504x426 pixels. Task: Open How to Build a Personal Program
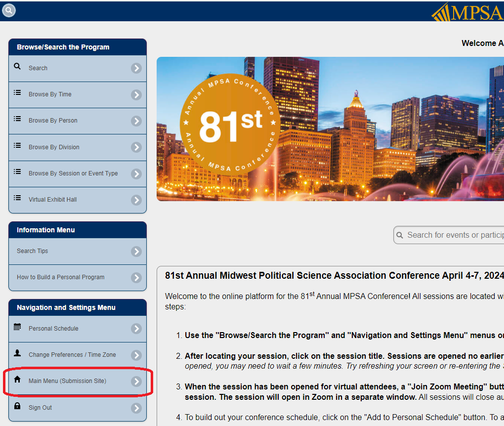tap(78, 277)
